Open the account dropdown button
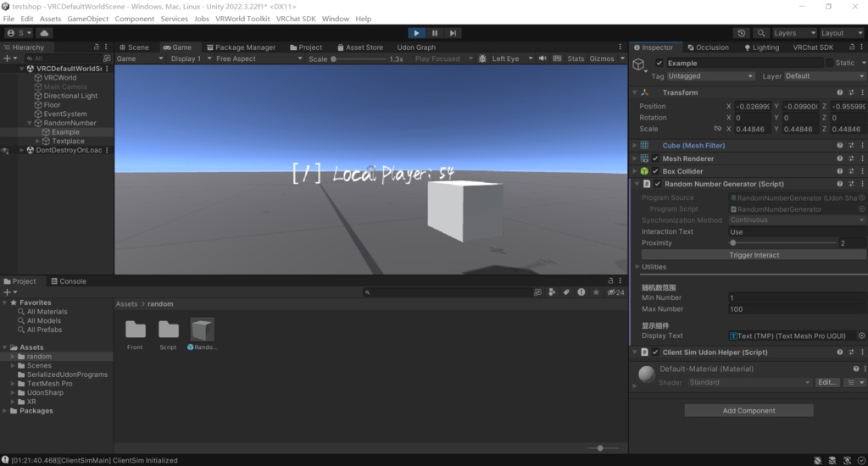This screenshot has height=466, width=868. (x=19, y=33)
